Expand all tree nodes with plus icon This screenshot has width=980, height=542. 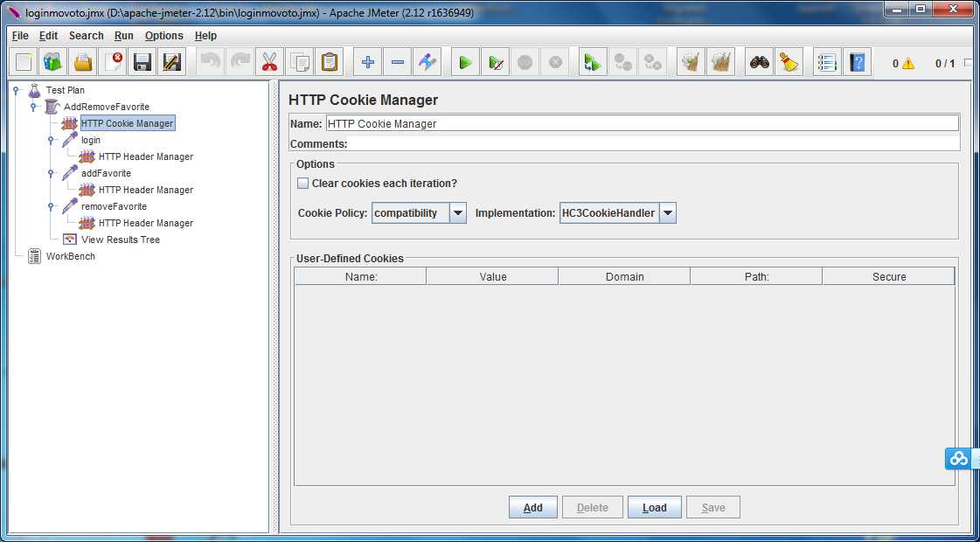click(x=368, y=62)
